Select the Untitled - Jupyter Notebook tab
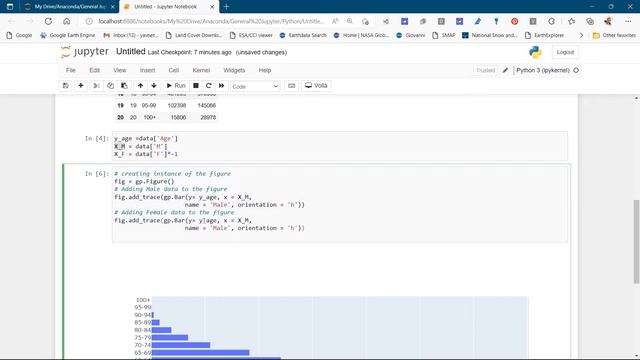 click(x=169, y=7)
